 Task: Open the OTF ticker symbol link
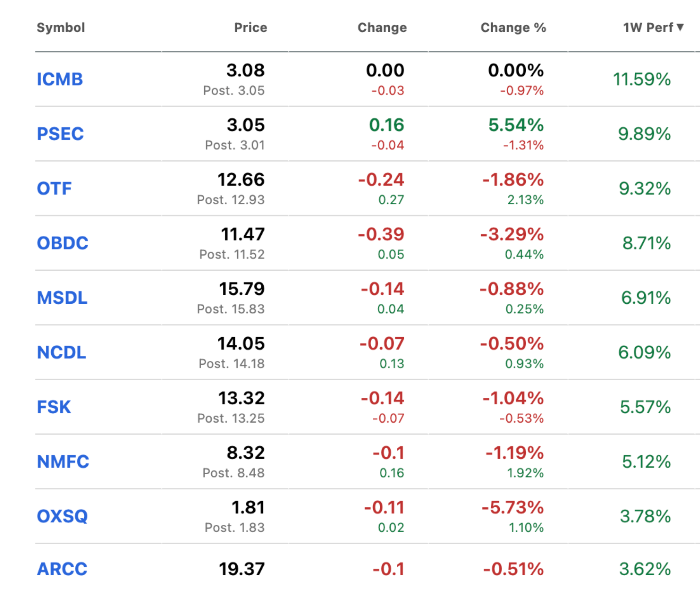pos(54,188)
